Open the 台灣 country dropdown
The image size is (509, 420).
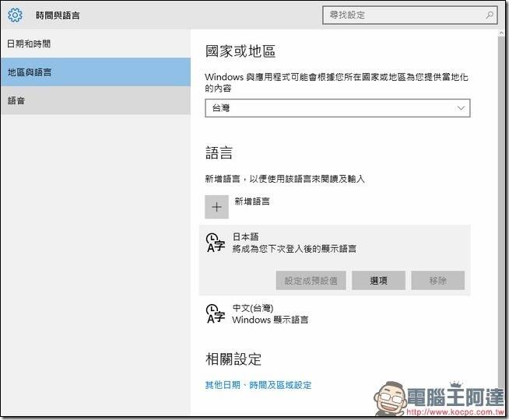click(337, 108)
